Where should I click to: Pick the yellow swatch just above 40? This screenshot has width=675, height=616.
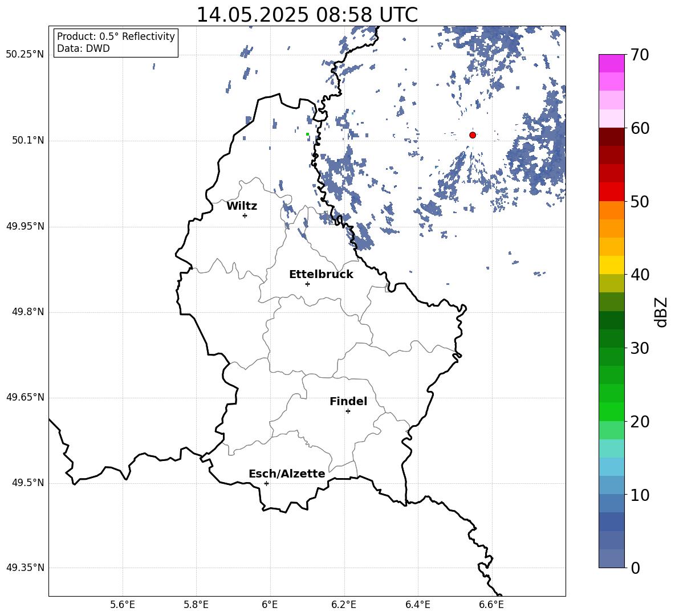click(612, 265)
